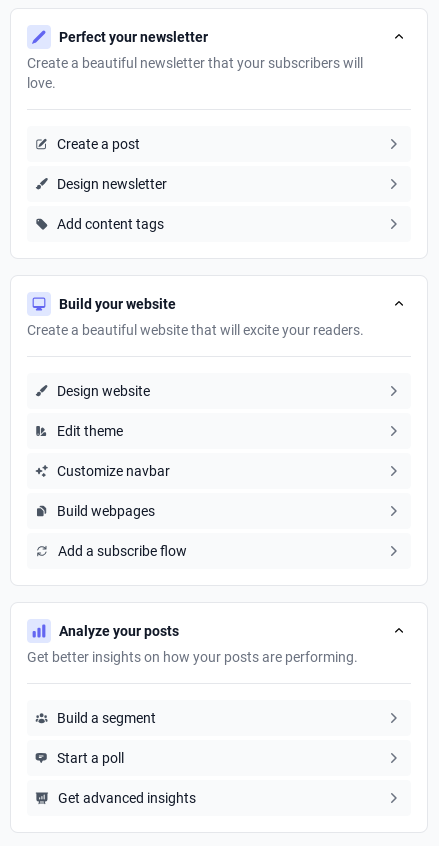This screenshot has height=846, width=439.
Task: Click the monitor icon beside Build your website
Action: point(39,304)
